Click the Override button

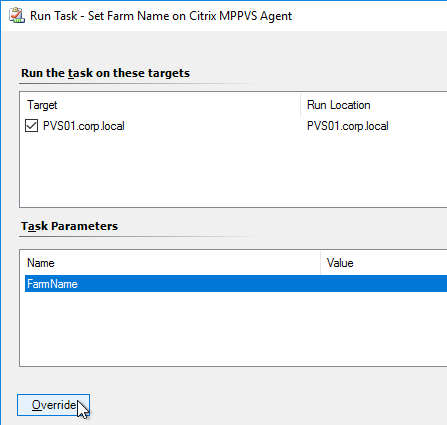[x=53, y=405]
